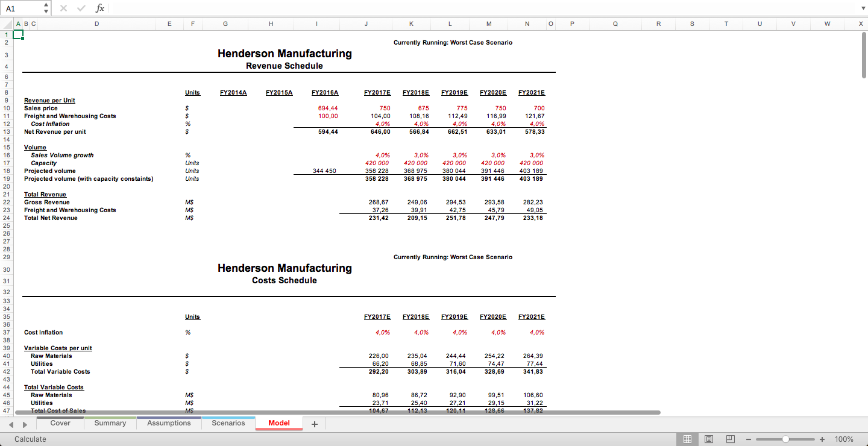Open the Summary sheet tab

(x=110, y=423)
